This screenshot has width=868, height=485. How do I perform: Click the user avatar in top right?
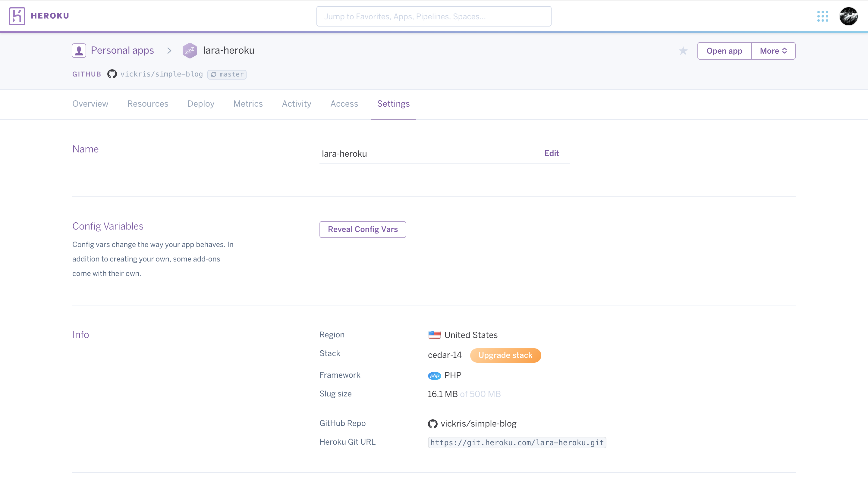click(848, 16)
